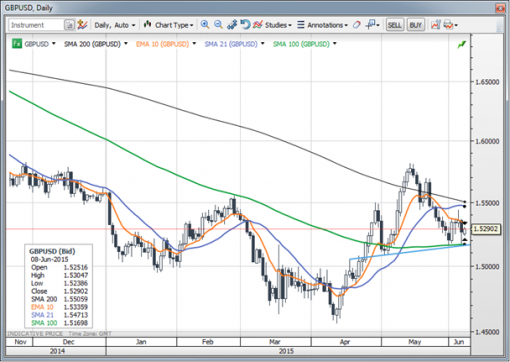Viewport: 510px width, 362px height.
Task: Zoom in with the plus magnifier
Action: tap(205, 25)
